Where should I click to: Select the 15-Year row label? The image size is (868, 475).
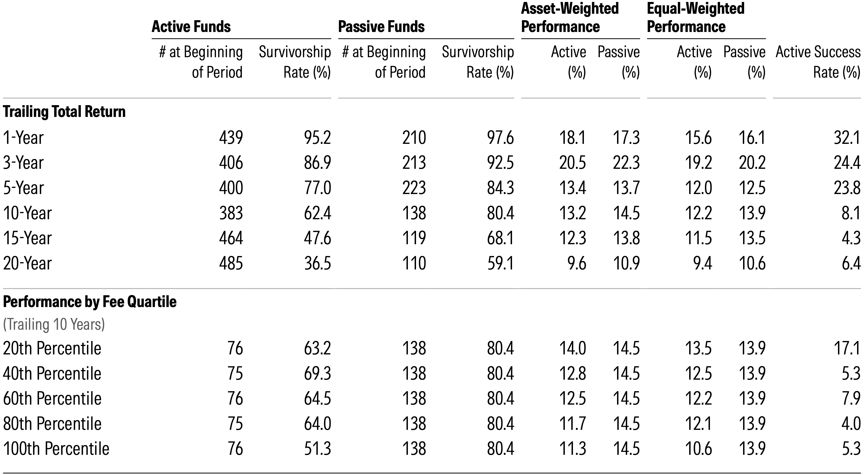click(x=27, y=238)
